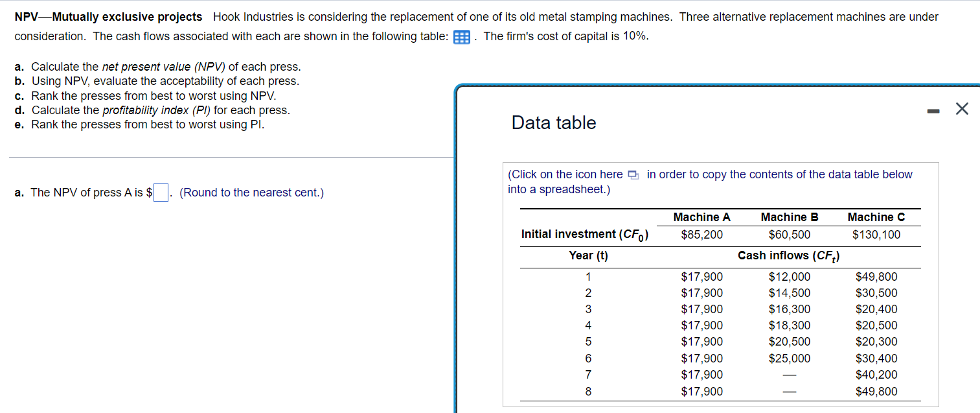Select the blue table icon after 'following table:'
The width and height of the screenshot is (980, 413).
(x=461, y=37)
